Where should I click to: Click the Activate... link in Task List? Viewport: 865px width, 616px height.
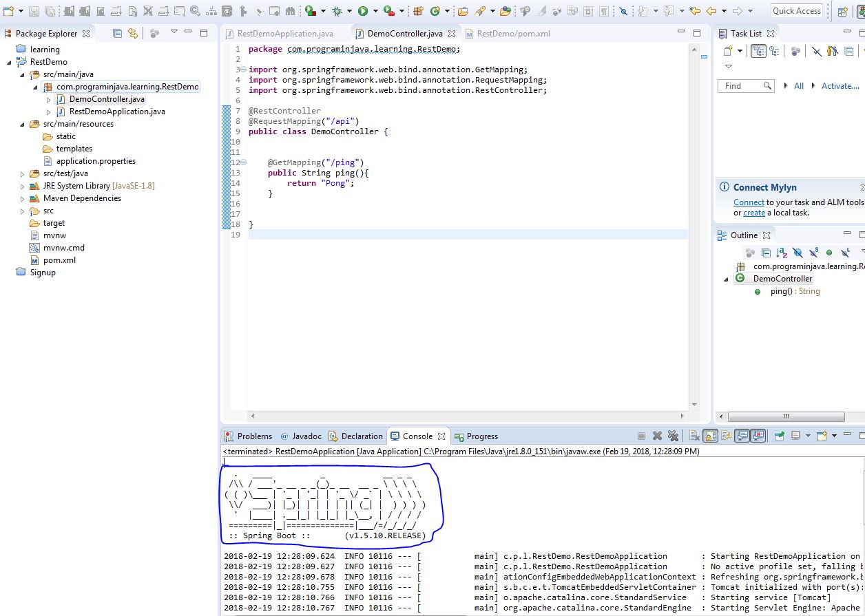tap(840, 86)
